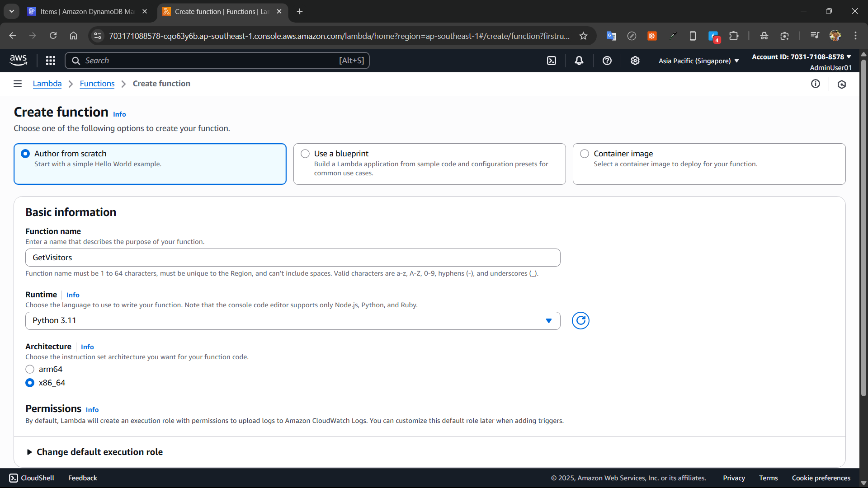Open the notifications bell
Screen dimensions: 868x488
579,61
